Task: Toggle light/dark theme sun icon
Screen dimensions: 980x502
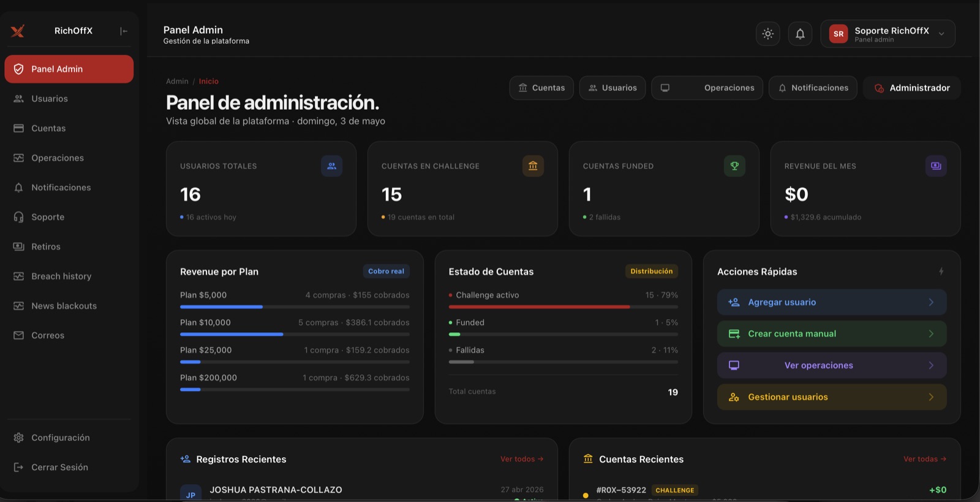Action: coord(768,34)
